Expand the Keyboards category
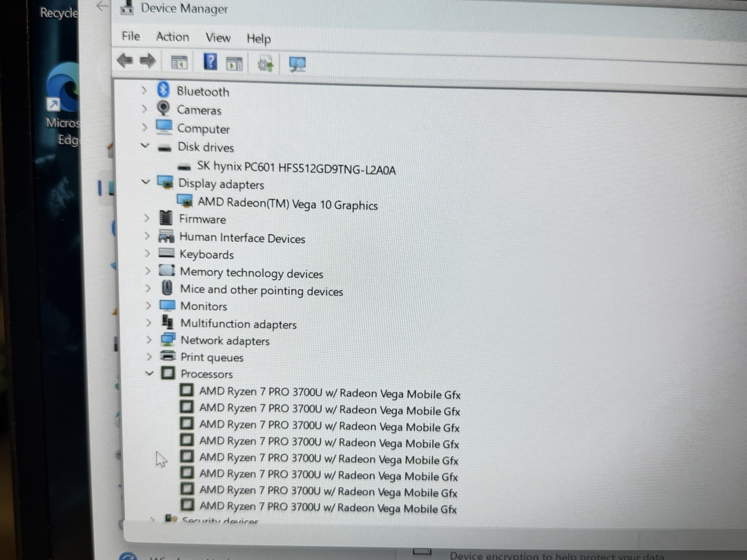 point(148,253)
